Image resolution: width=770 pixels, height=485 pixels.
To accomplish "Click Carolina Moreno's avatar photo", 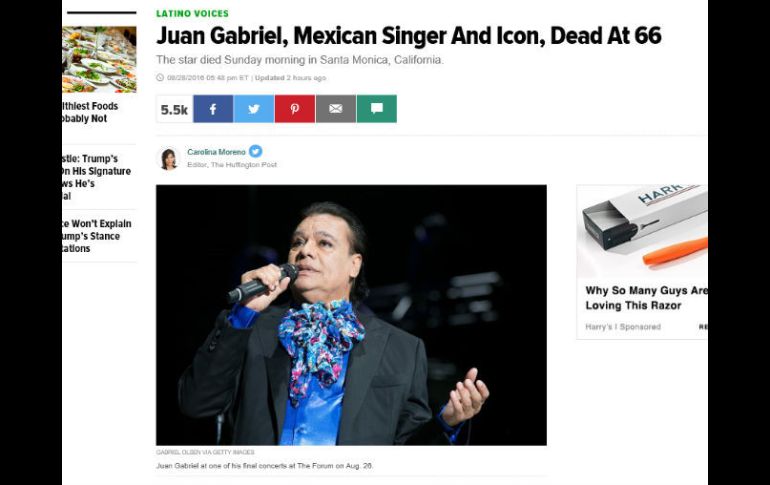I will (x=168, y=159).
